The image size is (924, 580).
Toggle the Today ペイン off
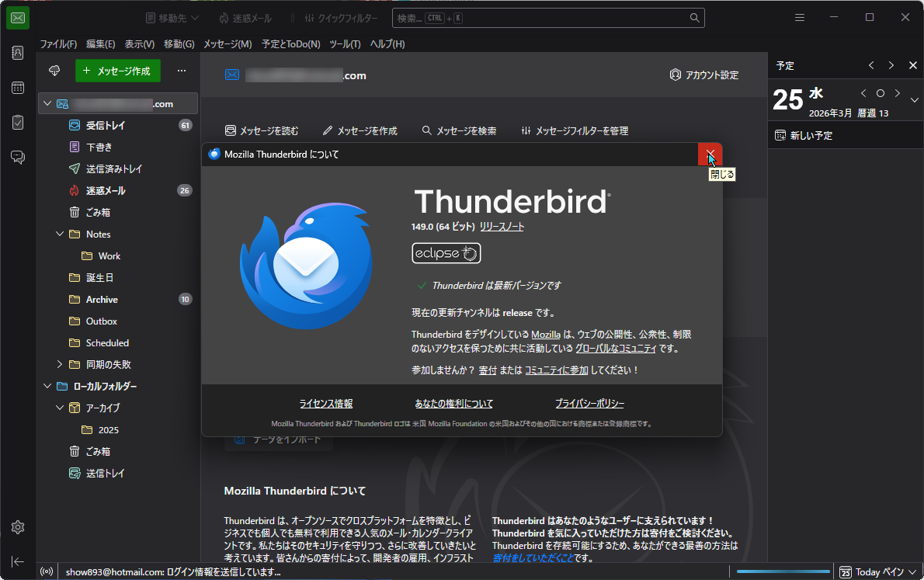[x=876, y=571]
